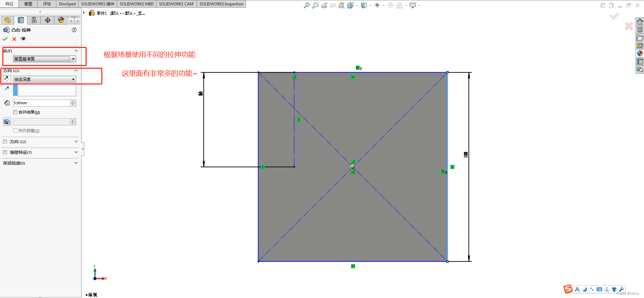Open the ConfigurationManager tab
The image size is (644, 298).
click(34, 20)
